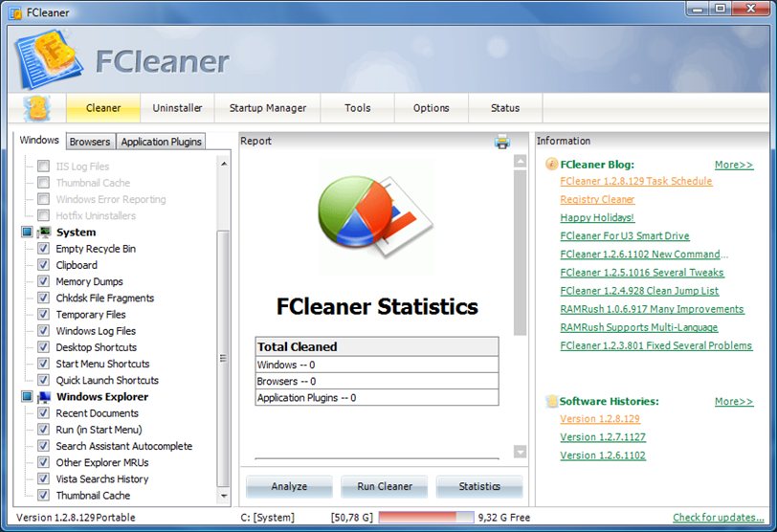Open the Options tab
Image resolution: width=777 pixels, height=532 pixels.
432,108
